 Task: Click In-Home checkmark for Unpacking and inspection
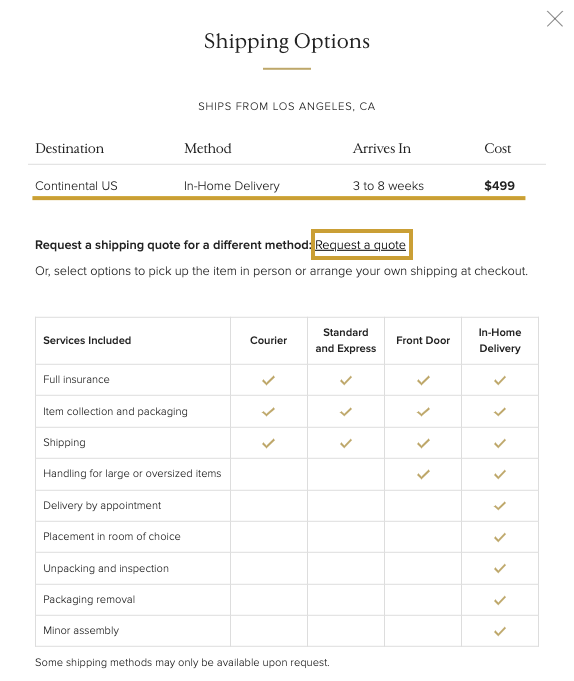[500, 569]
